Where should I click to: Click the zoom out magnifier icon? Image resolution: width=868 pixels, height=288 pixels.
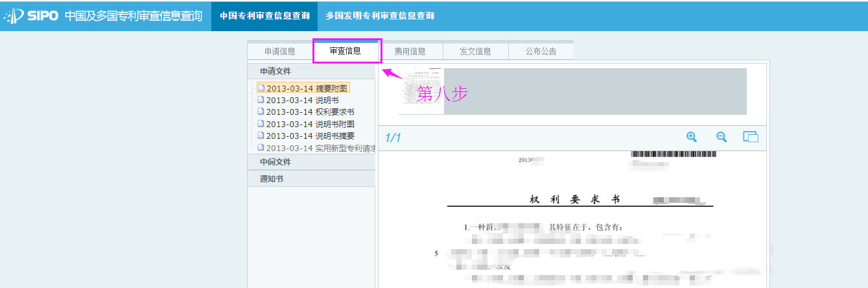pos(721,137)
